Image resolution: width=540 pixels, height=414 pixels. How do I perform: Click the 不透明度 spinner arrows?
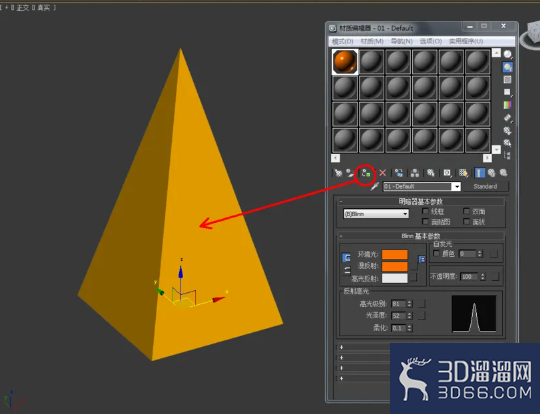pos(482,276)
